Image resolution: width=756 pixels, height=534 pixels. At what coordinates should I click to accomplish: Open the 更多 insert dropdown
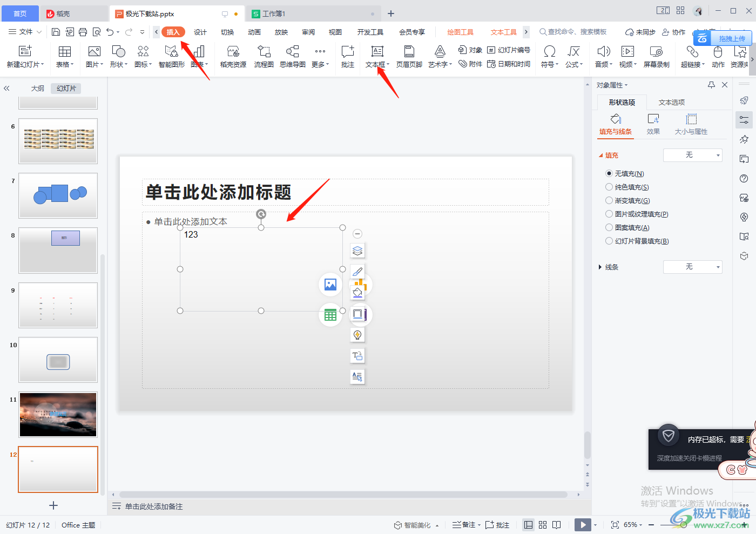tap(320, 56)
